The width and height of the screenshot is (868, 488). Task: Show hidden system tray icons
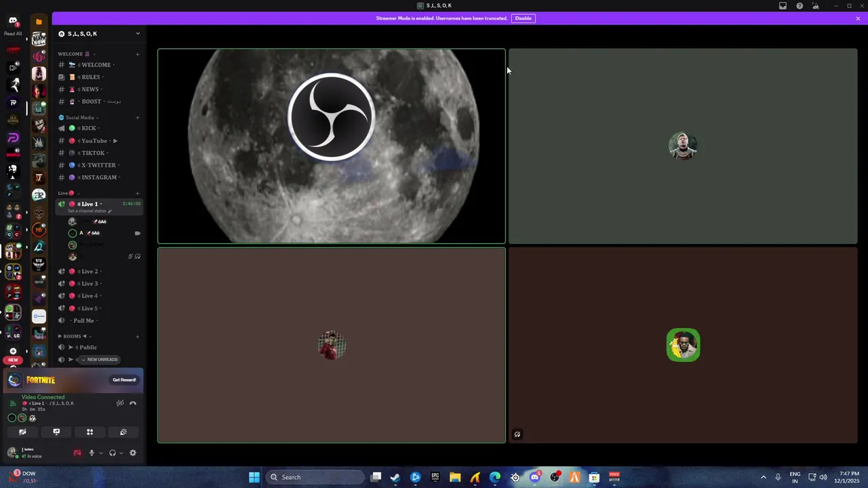coord(763,477)
